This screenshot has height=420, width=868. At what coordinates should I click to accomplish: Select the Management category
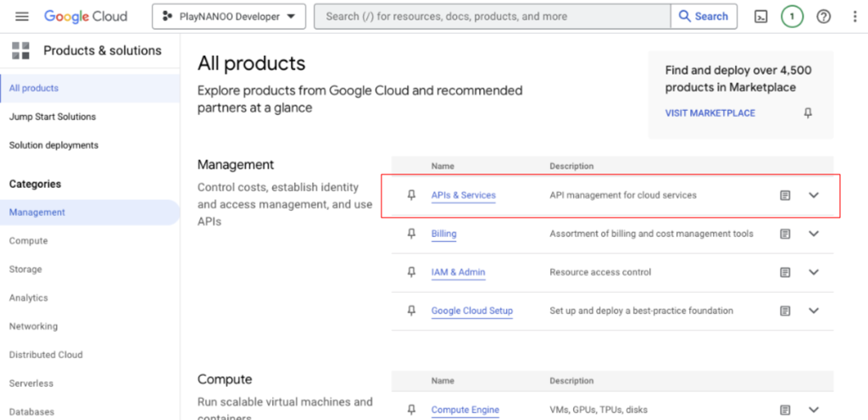tap(90, 213)
